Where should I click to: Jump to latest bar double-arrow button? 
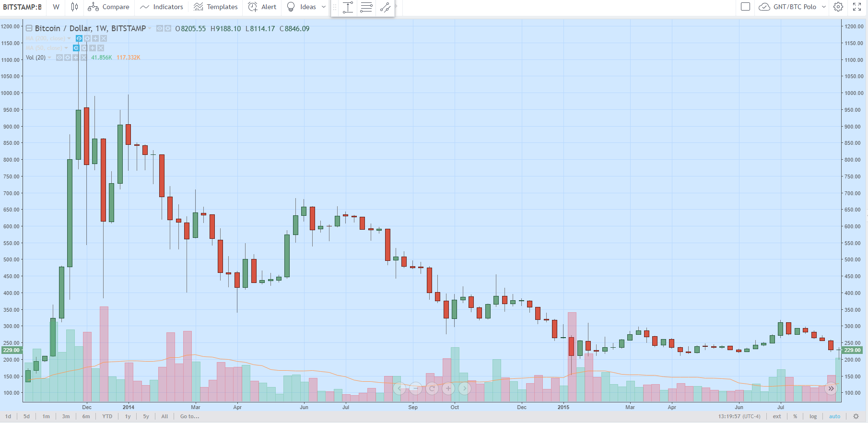tap(831, 388)
